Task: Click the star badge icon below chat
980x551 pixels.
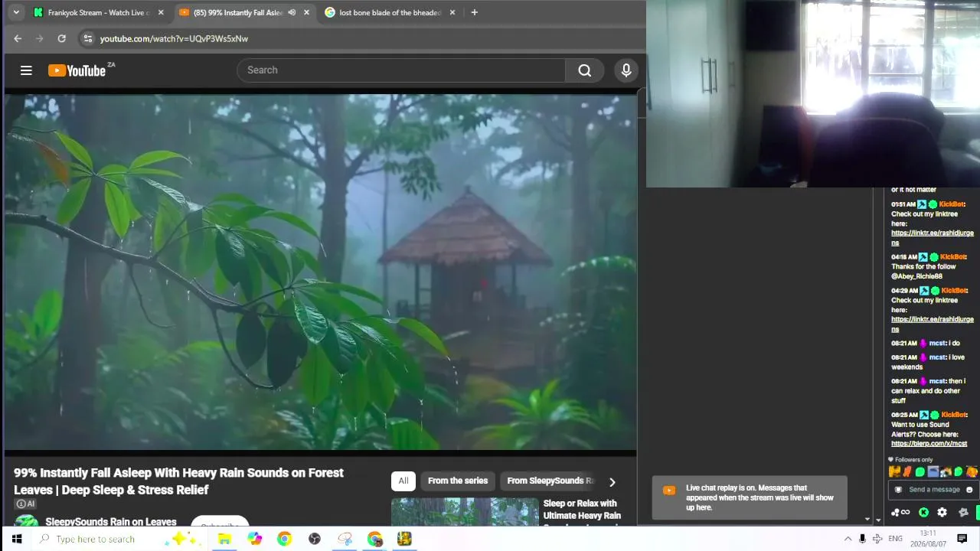Action: click(x=963, y=512)
